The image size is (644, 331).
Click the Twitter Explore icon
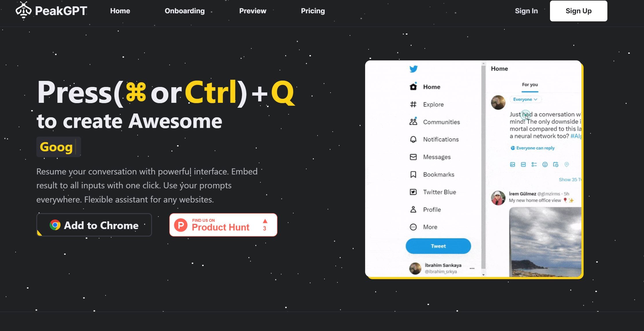pyautogui.click(x=413, y=104)
